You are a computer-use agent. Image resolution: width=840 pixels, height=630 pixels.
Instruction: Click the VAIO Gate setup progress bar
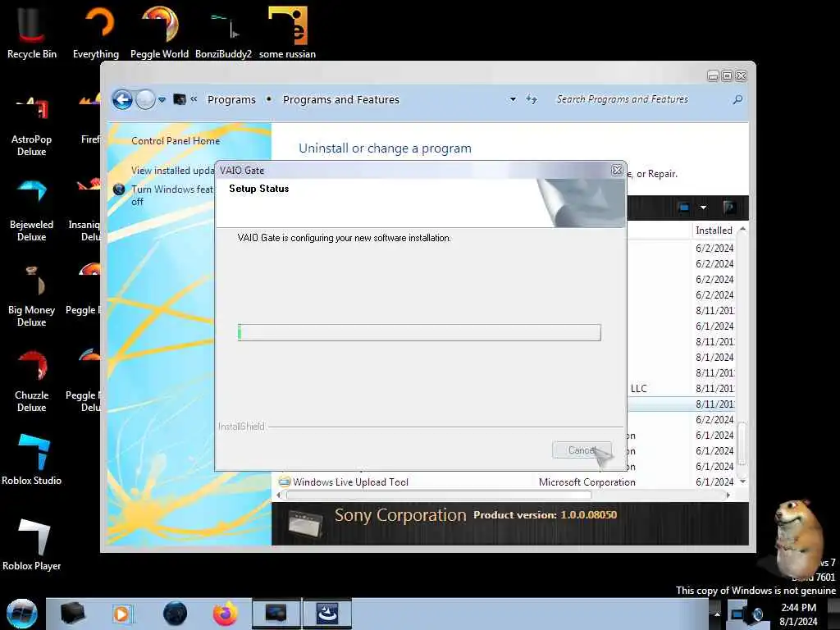pyautogui.click(x=419, y=333)
